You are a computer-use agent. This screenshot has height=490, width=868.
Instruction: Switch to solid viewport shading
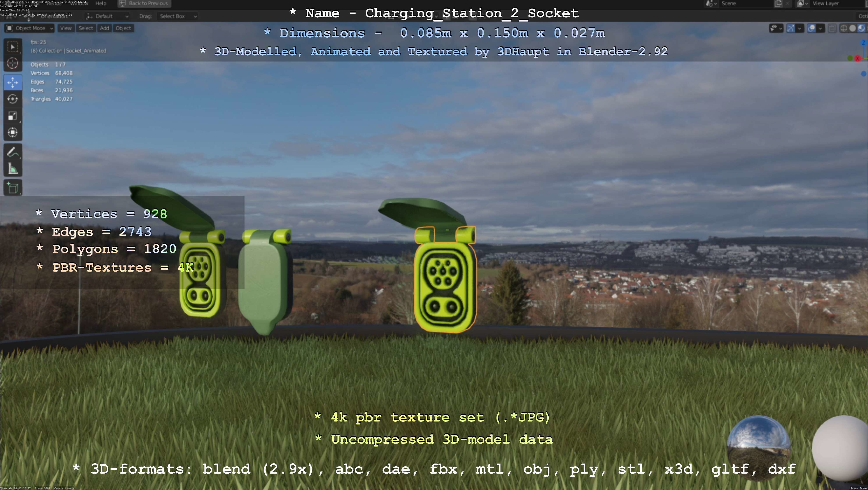point(852,28)
